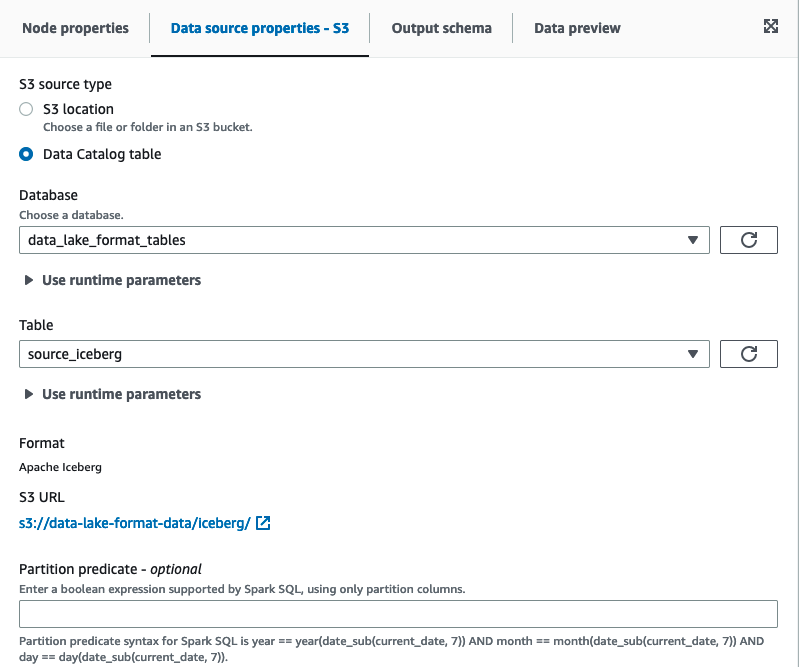Select the Data Catalog table radio button

[27, 155]
